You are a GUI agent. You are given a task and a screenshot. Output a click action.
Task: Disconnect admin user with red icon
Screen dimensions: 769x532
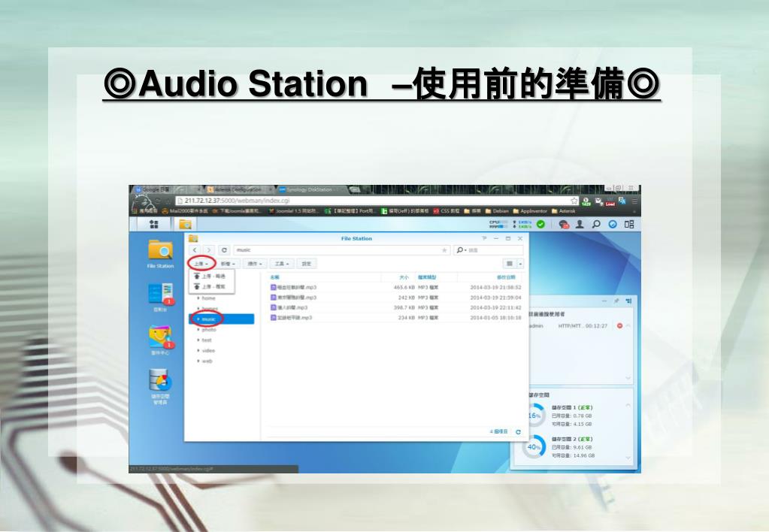click(x=619, y=325)
